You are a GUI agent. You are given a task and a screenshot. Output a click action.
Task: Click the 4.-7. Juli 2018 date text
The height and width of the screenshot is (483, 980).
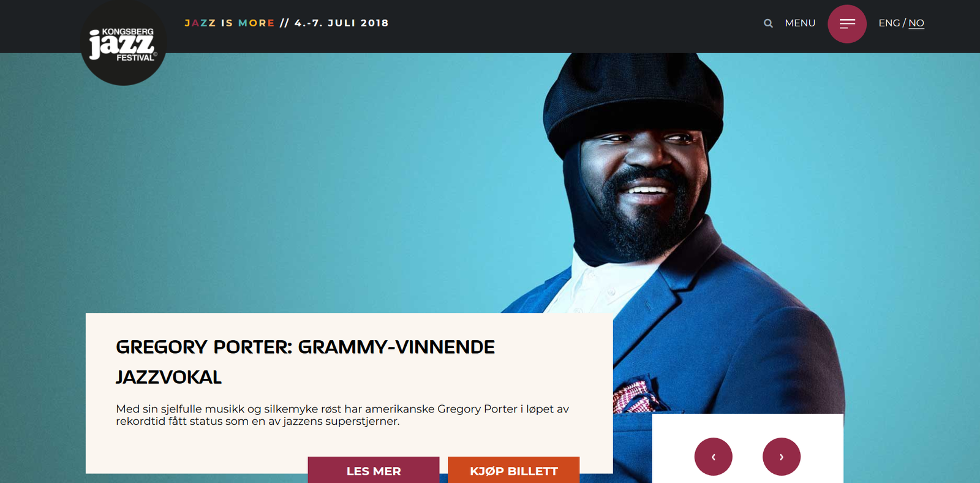pos(341,23)
